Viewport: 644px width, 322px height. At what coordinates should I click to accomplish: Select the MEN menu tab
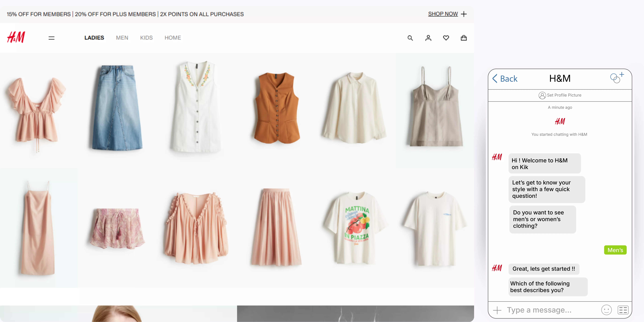coord(122,38)
